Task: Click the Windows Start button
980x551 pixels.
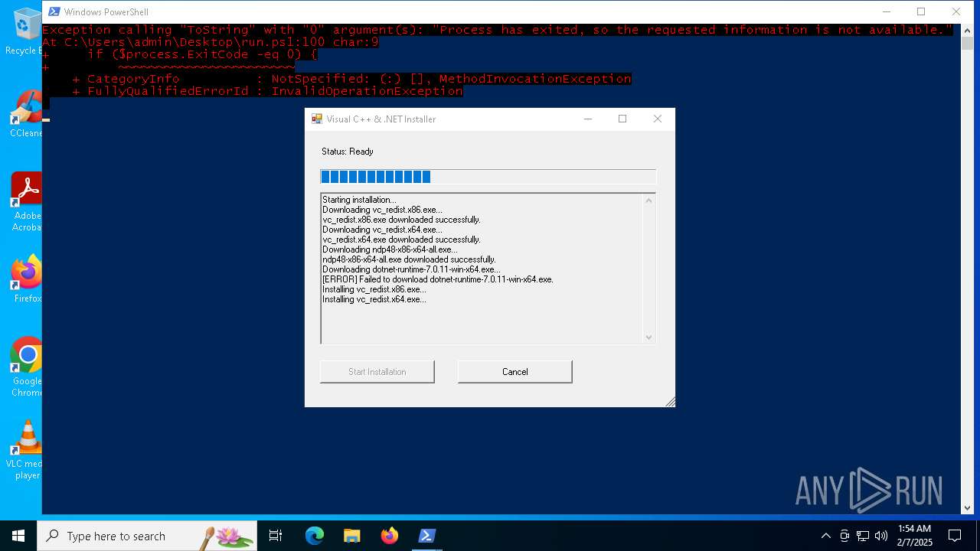Action: [x=18, y=536]
